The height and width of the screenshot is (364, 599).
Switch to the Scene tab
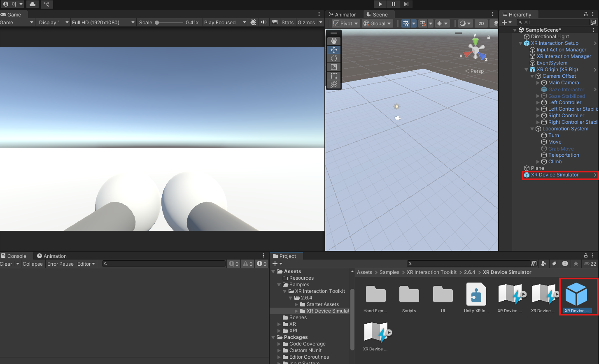[x=377, y=14]
